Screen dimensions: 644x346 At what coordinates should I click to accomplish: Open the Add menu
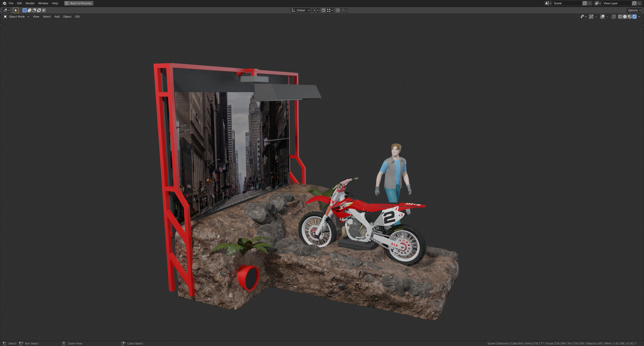click(57, 16)
